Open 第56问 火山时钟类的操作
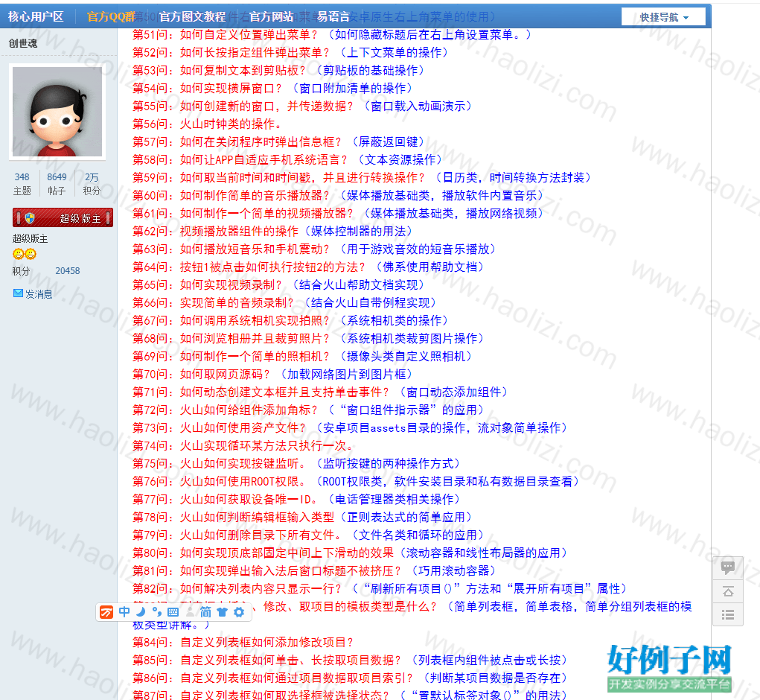The image size is (760, 700). [207, 124]
